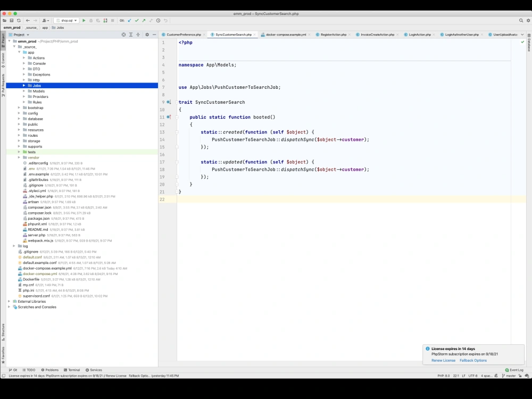
Task: Click Select Opened File target icon
Action: click(123, 35)
